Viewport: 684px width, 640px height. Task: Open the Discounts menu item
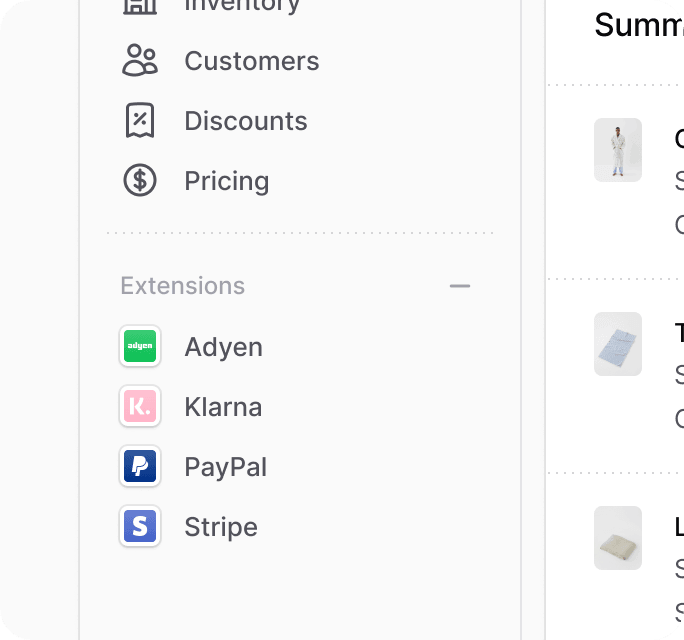tap(246, 121)
